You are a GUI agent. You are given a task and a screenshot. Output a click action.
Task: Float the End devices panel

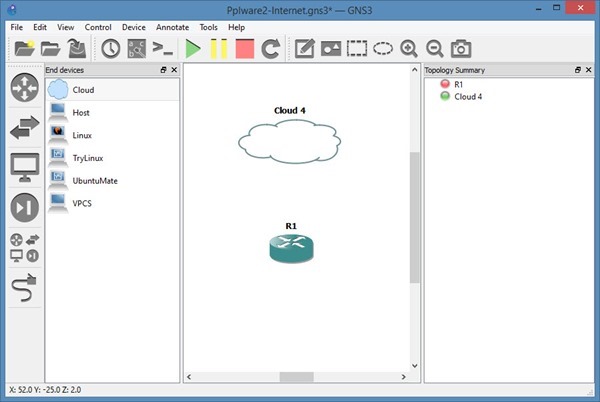(x=163, y=70)
